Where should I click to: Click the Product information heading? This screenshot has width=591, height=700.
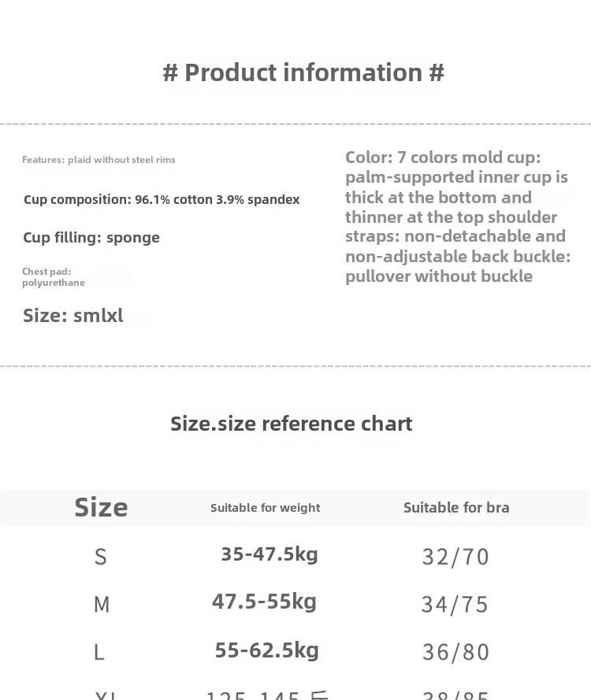(303, 72)
